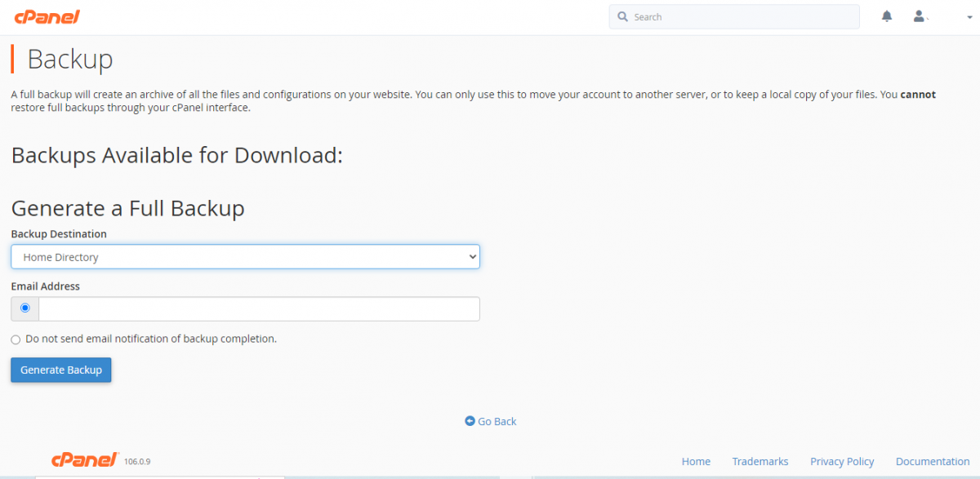Open the Home footer link

[x=696, y=461]
